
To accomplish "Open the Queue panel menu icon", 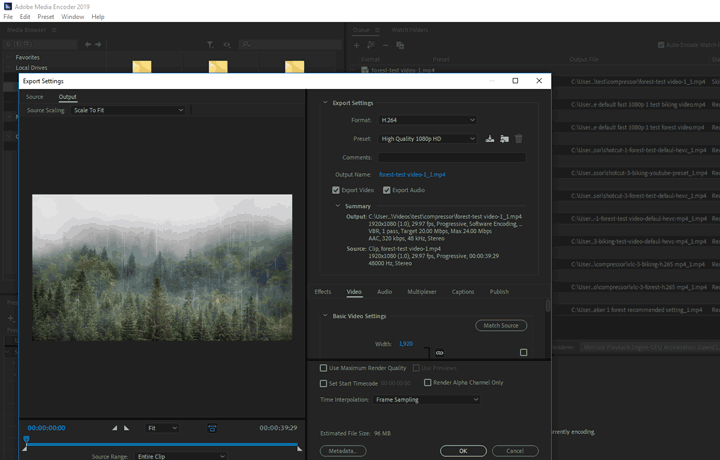I will tap(377, 30).
